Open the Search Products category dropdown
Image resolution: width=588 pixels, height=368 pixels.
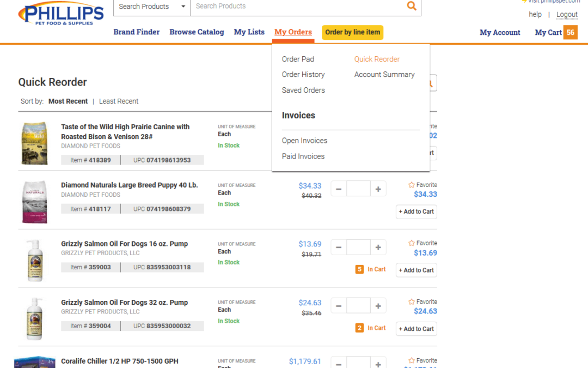[x=152, y=7]
